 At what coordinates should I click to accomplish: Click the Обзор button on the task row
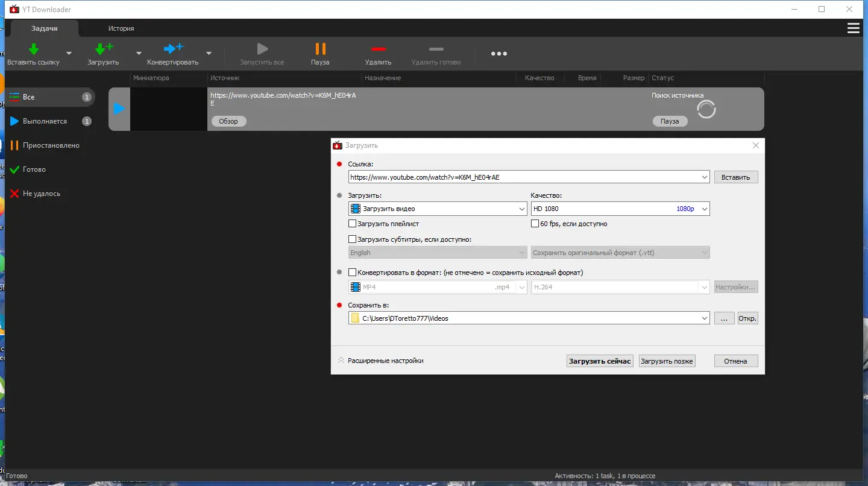228,121
